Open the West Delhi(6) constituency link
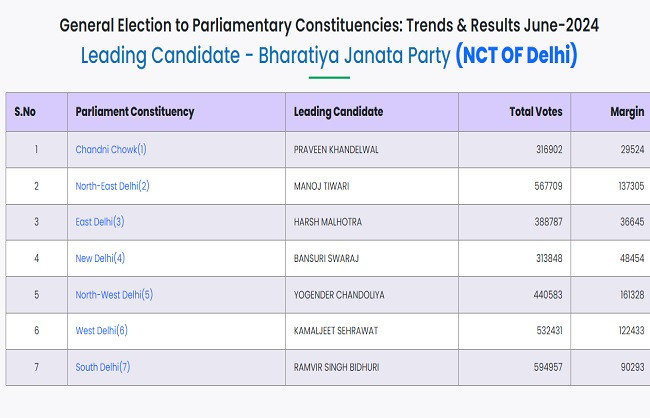 point(102,330)
